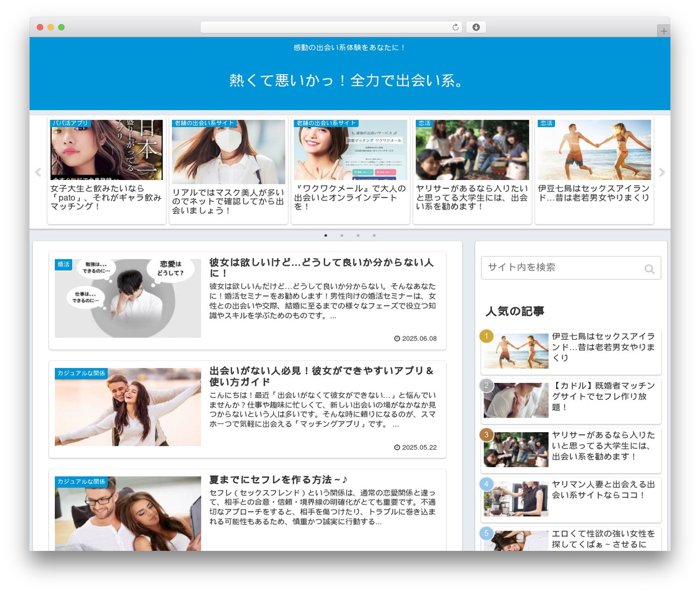The image size is (700, 593).
Task: Open carousel card 伊豆七島はセックスアイランド
Action: tap(594, 171)
